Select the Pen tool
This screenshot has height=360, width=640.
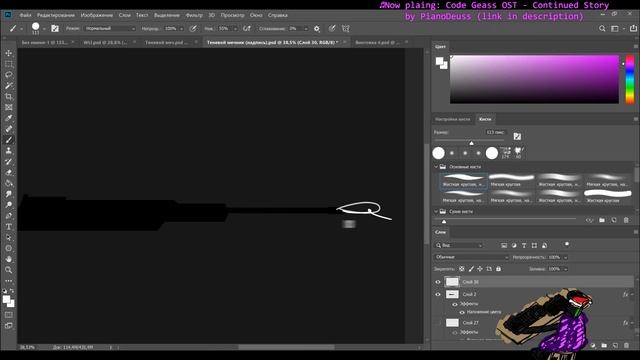(x=9, y=216)
